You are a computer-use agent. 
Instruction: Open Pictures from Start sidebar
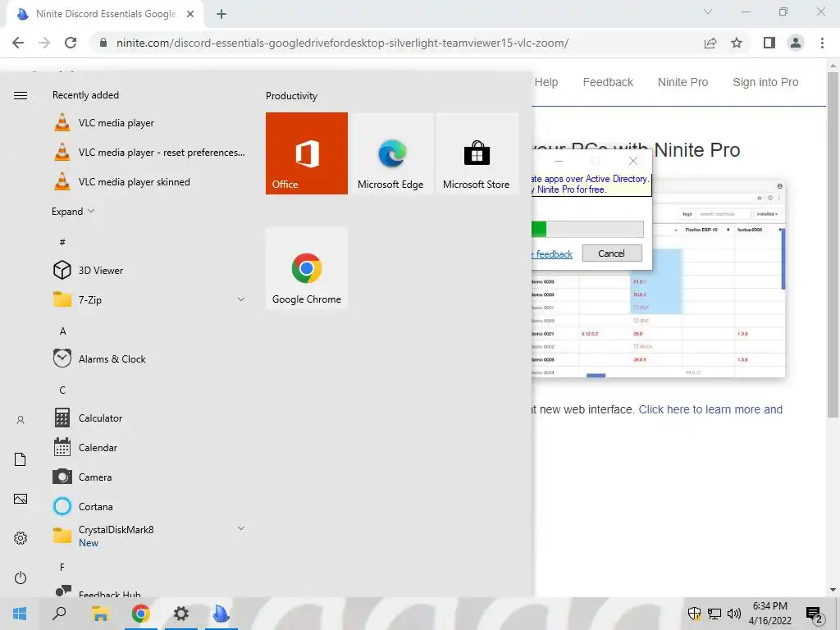[21, 499]
